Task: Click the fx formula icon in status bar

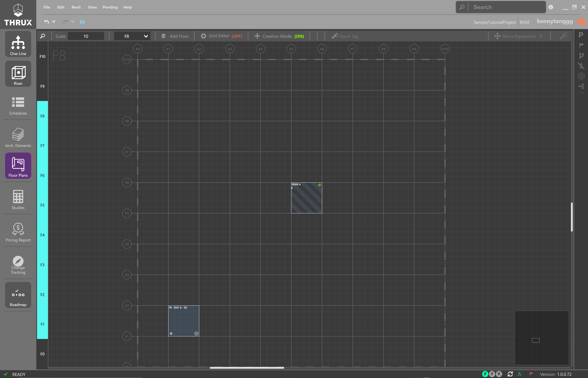Action: [x=520, y=374]
